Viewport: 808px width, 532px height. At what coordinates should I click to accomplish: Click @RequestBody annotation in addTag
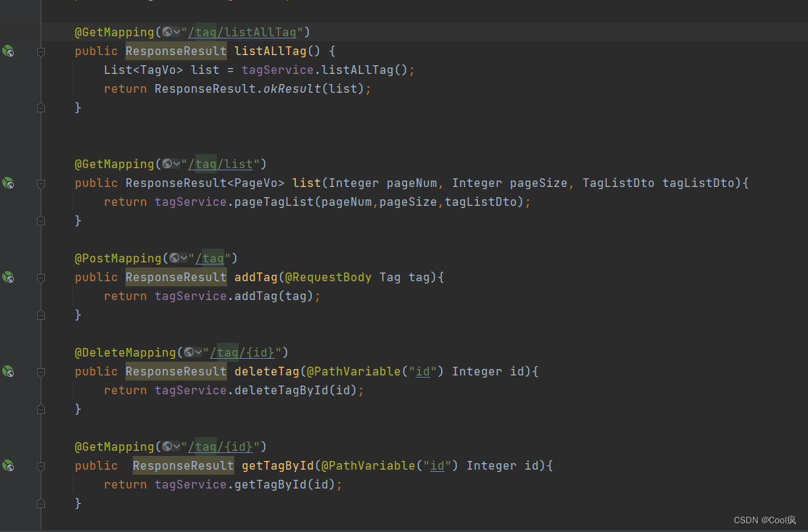329,277
